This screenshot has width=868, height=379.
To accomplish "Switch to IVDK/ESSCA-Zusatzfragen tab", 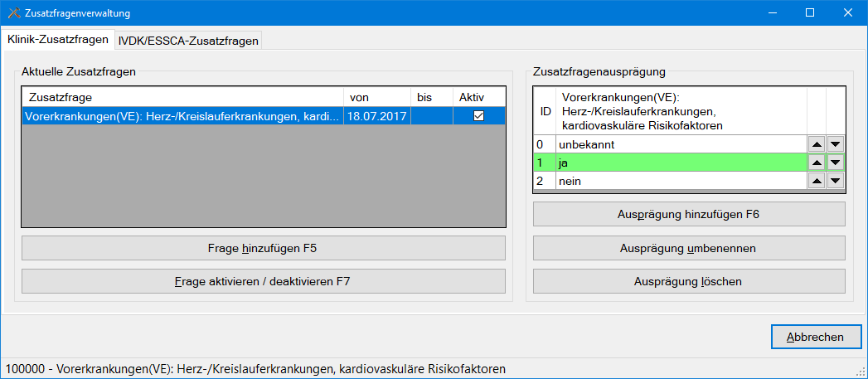I will click(188, 40).
